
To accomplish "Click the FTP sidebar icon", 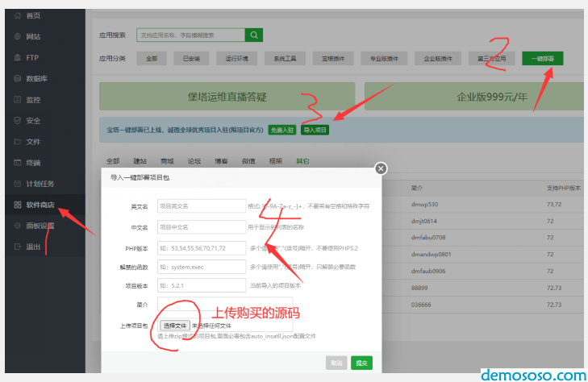I will point(17,57).
